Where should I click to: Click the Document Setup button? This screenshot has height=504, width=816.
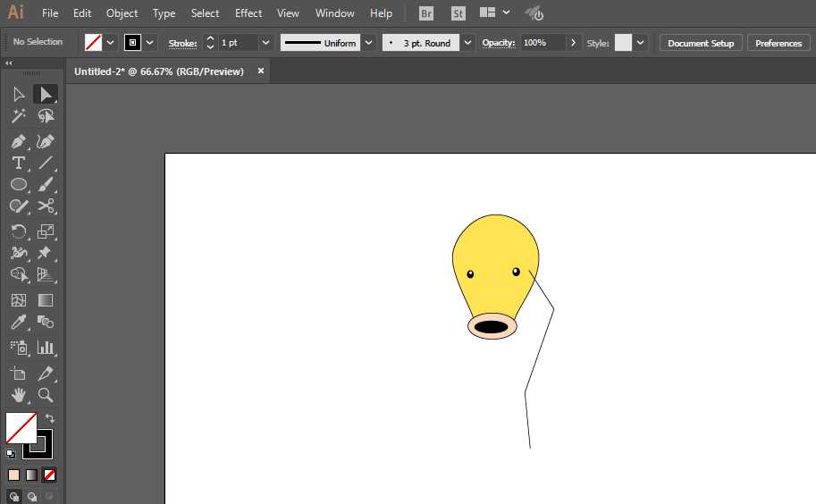point(701,43)
